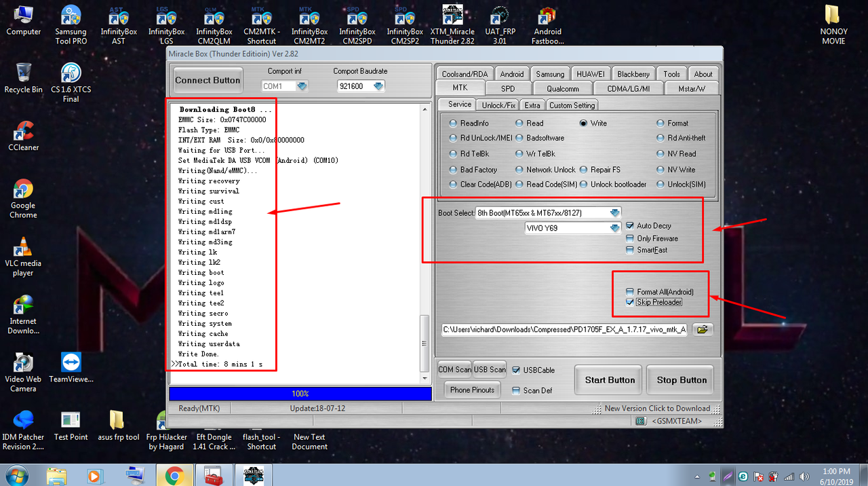868x486 pixels.
Task: Browse for firmware file folder icon
Action: click(703, 329)
